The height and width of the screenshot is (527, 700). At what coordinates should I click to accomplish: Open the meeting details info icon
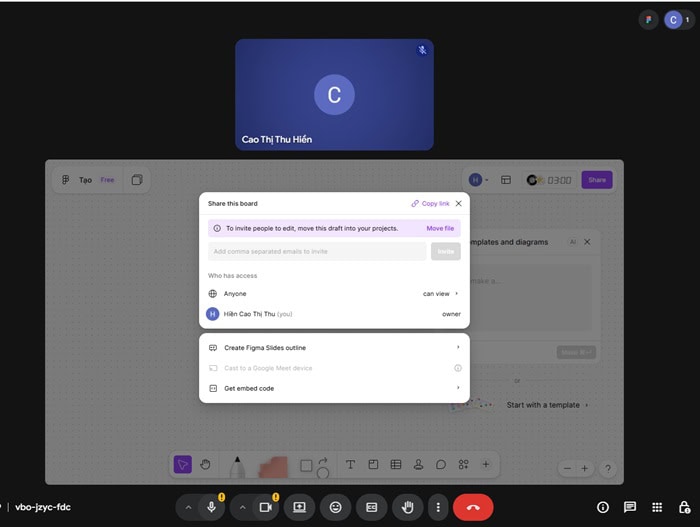[603, 507]
